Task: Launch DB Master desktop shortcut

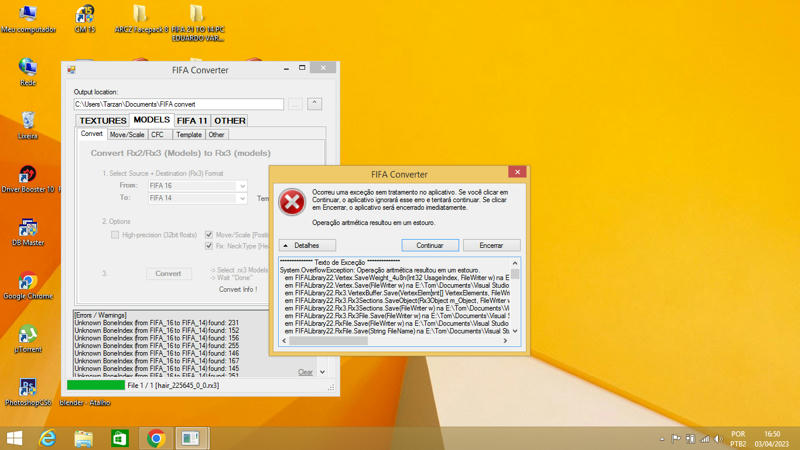Action: point(28,232)
